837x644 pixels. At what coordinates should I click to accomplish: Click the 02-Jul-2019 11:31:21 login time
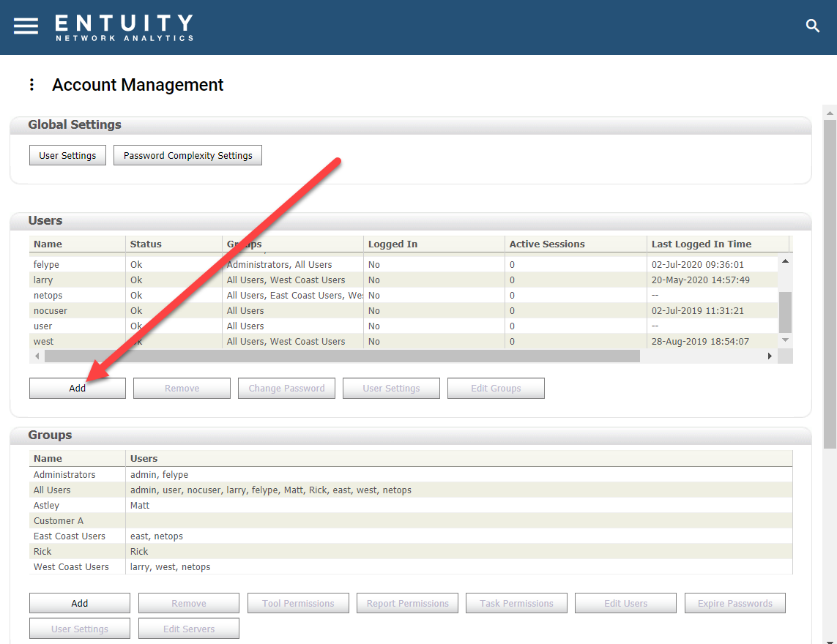point(697,310)
